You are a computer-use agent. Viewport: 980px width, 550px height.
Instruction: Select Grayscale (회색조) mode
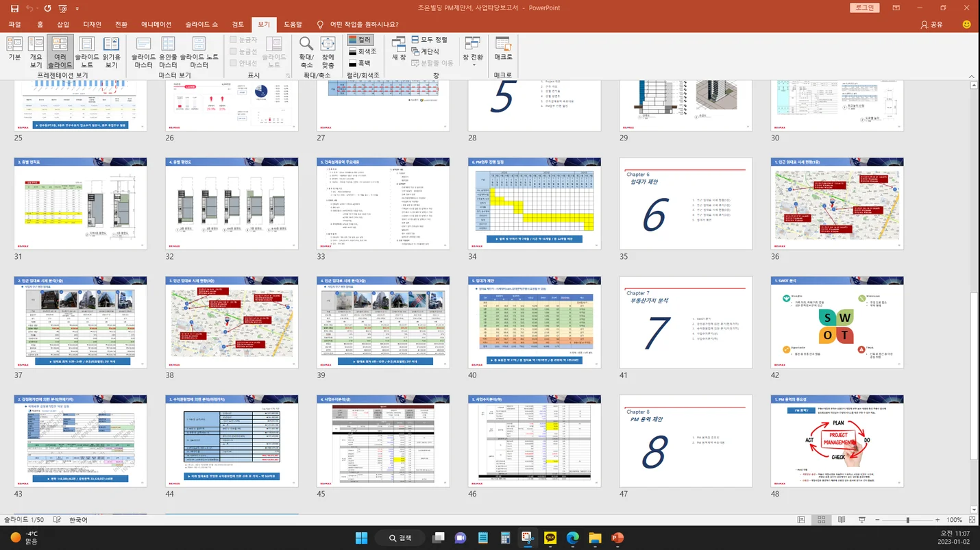pyautogui.click(x=363, y=51)
